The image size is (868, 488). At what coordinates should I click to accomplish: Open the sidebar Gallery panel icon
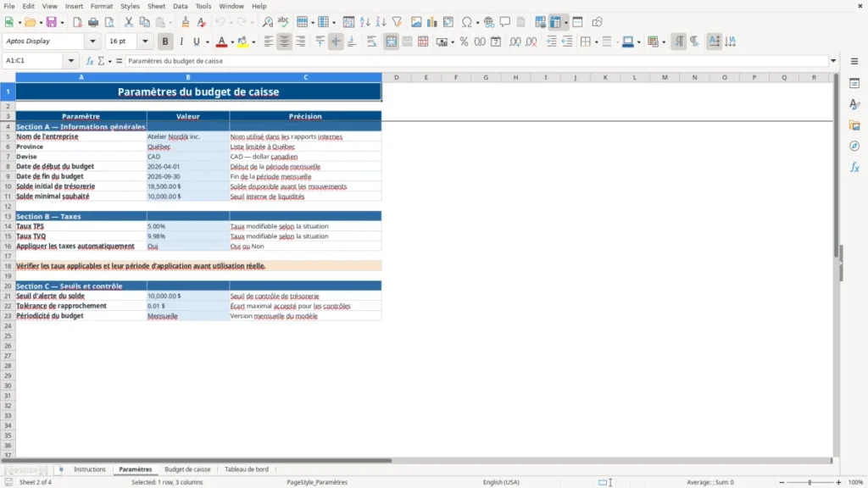(854, 125)
